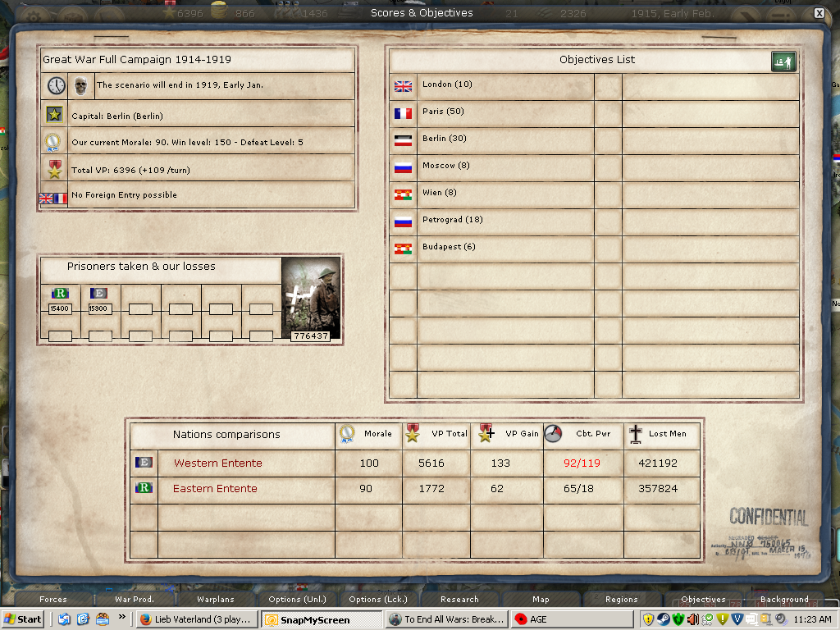Click the Eastern Entente prisoners flag icon
This screenshot has height=630, width=840.
coord(60,293)
